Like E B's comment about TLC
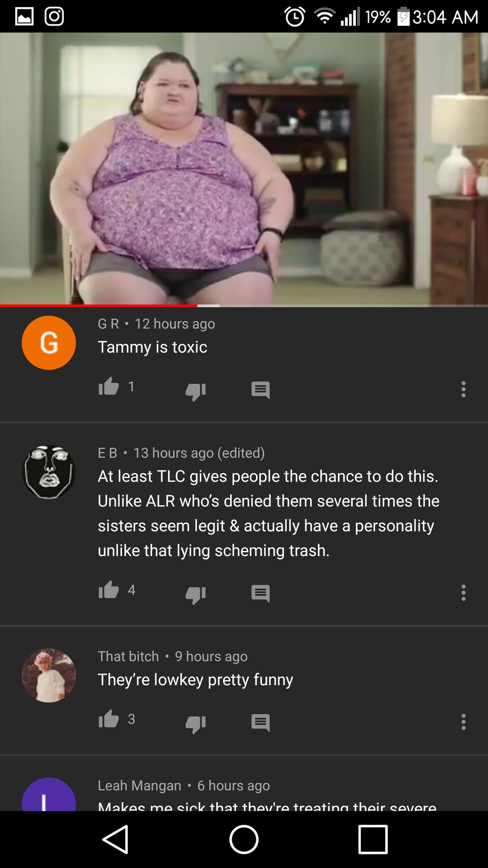 pyautogui.click(x=109, y=590)
